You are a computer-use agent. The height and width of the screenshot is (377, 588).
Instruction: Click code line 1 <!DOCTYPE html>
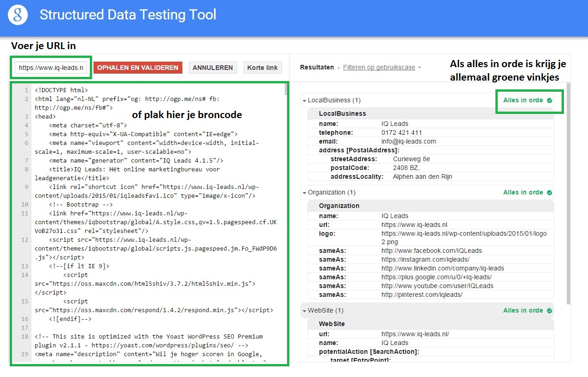tap(61, 90)
